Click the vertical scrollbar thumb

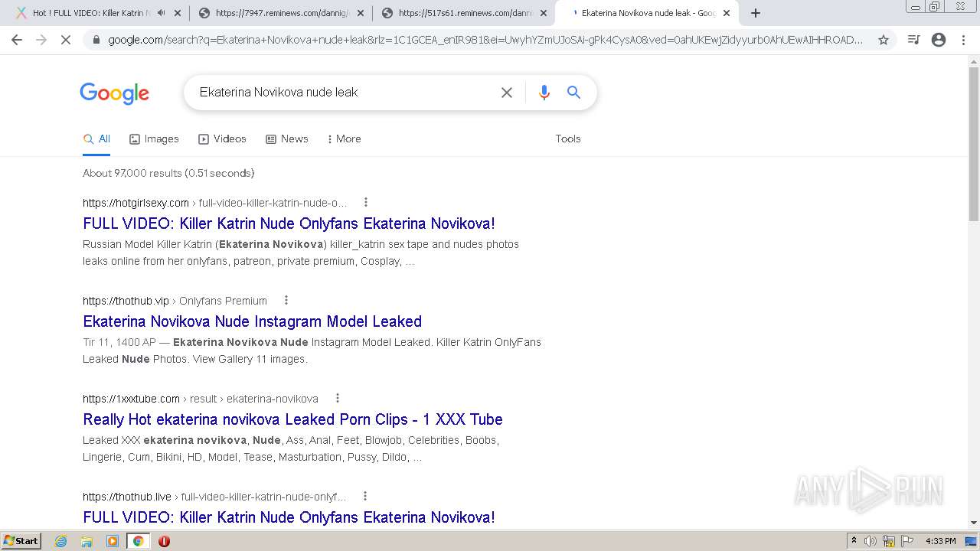coord(974,145)
